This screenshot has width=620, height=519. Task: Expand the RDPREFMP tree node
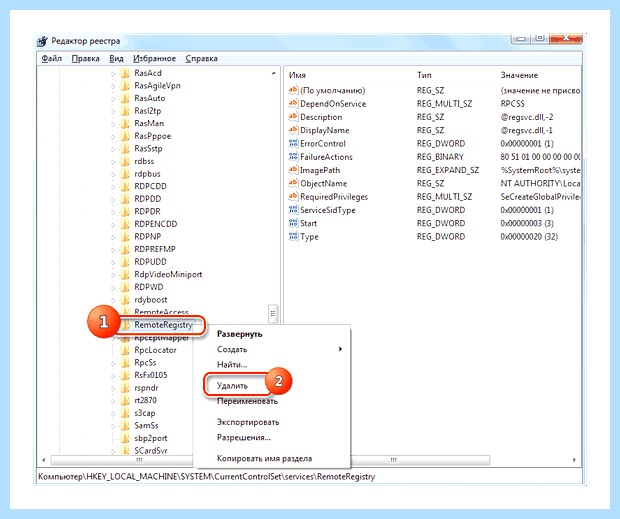[113, 249]
